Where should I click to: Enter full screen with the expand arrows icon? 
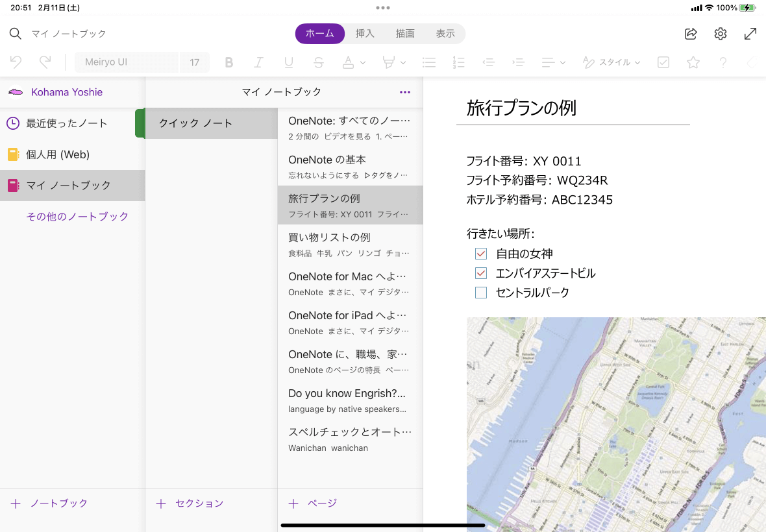750,34
